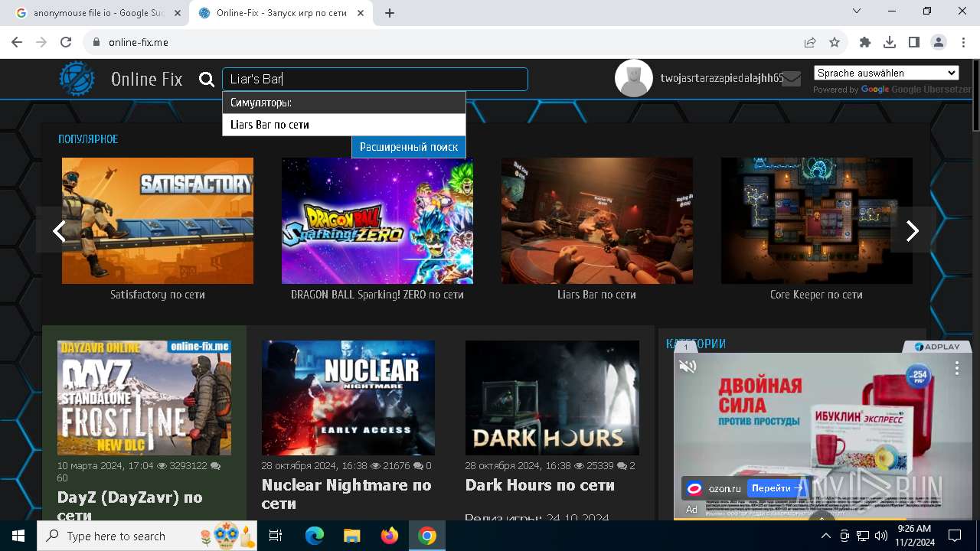Image resolution: width=980 pixels, height=551 pixels.
Task: Open the messages envelope icon
Action: 792,79
